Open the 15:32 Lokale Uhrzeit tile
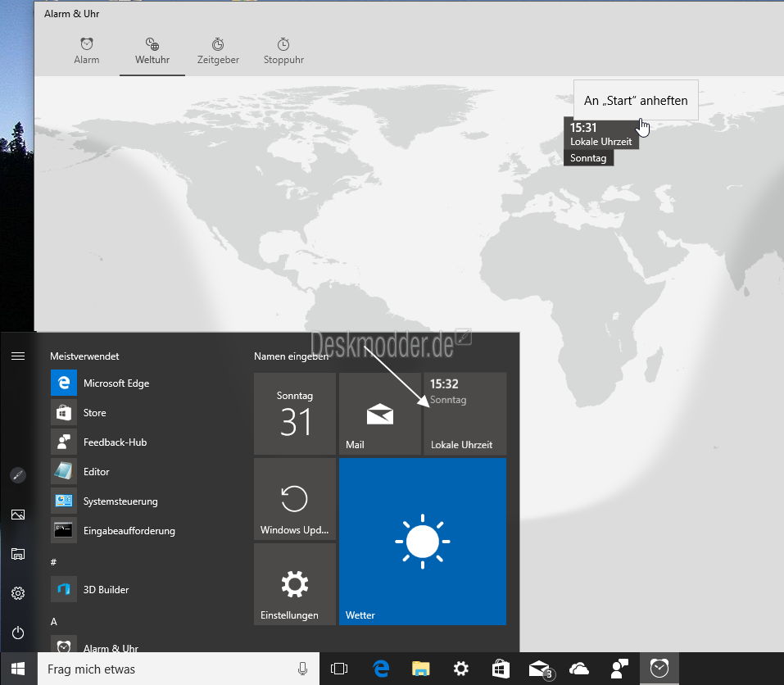Viewport: 784px width, 685px height. [465, 414]
